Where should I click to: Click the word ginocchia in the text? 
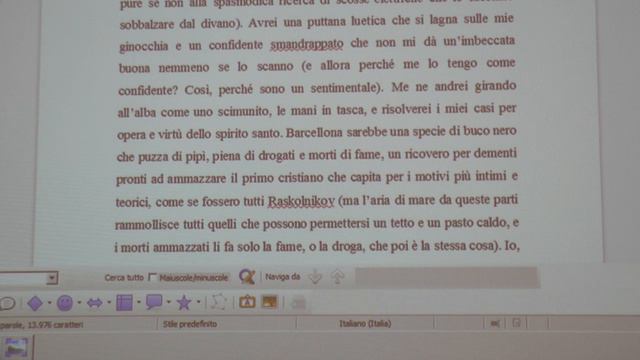pyautogui.click(x=144, y=47)
